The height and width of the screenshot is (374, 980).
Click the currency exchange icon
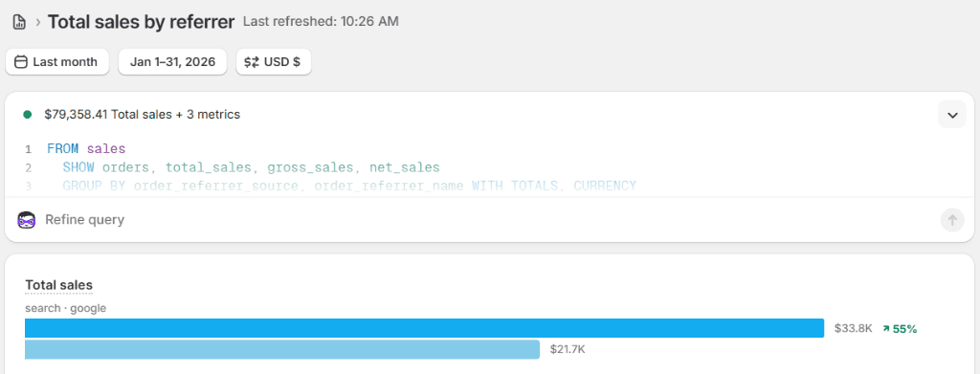(x=252, y=62)
